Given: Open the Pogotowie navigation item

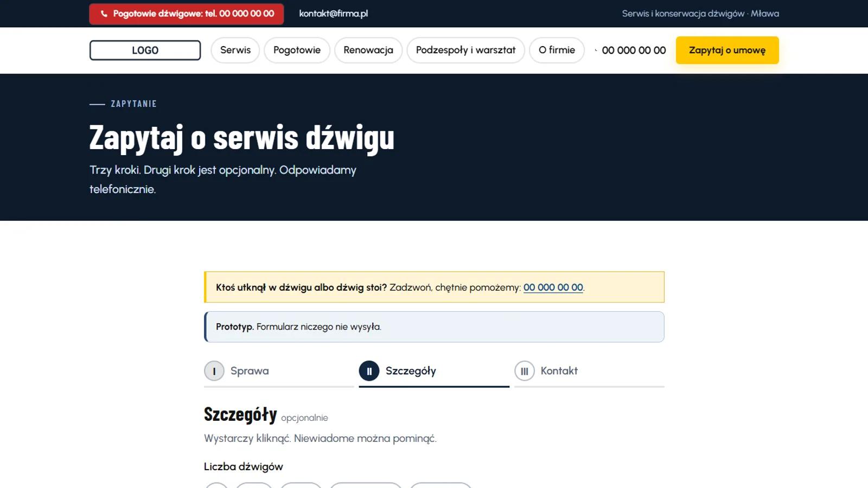Looking at the screenshot, I should coord(297,50).
